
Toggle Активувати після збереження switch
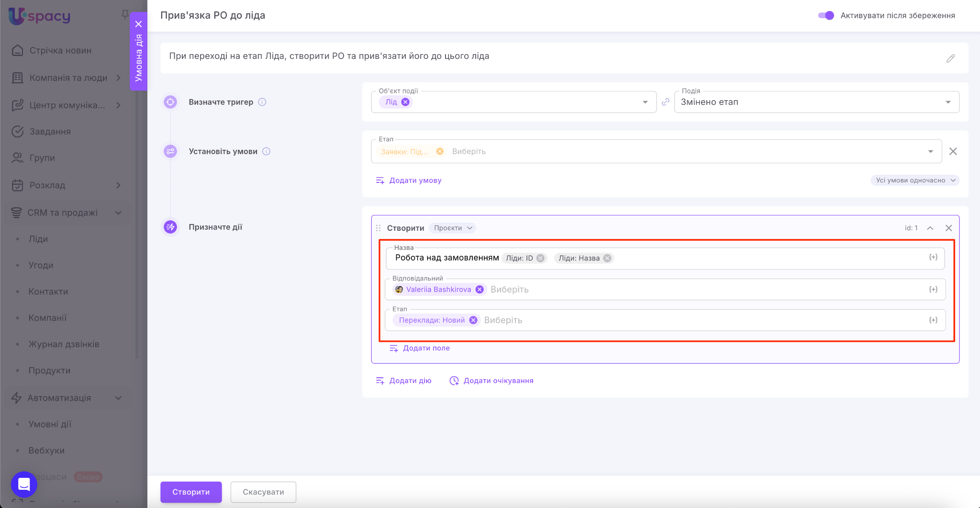(x=826, y=15)
